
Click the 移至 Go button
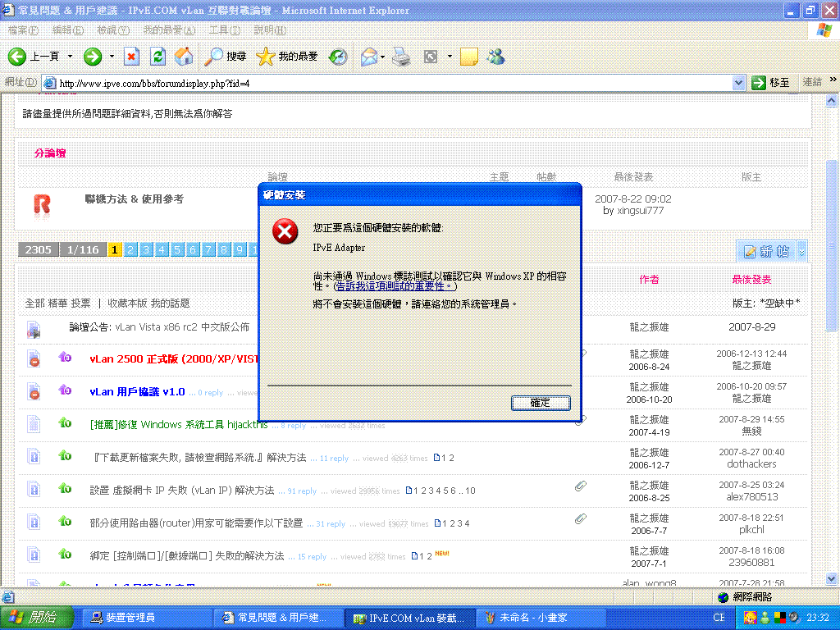tap(771, 83)
